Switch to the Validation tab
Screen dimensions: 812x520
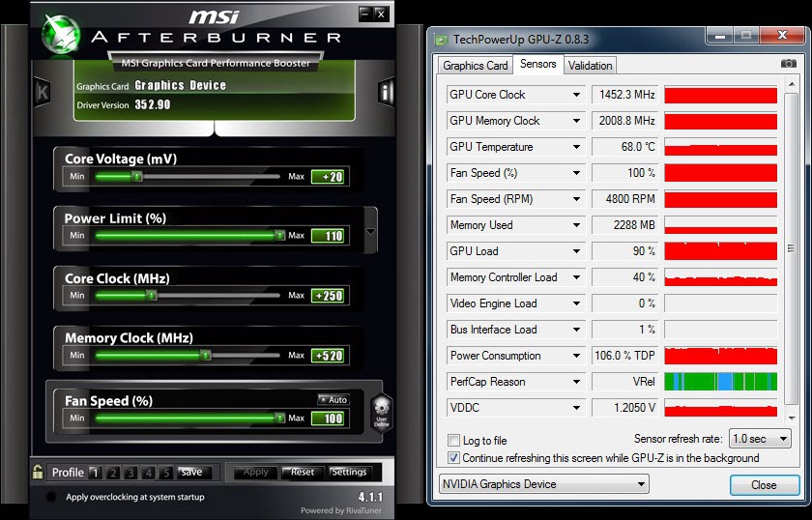click(590, 66)
